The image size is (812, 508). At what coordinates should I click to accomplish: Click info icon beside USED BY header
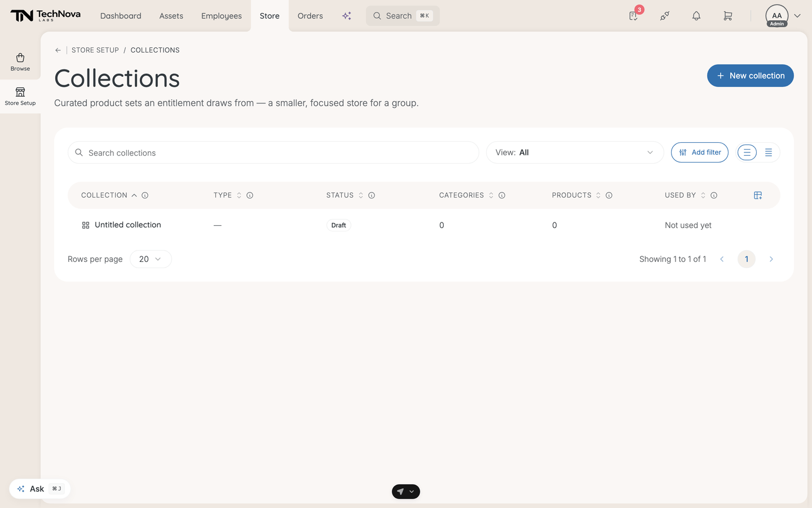(714, 195)
